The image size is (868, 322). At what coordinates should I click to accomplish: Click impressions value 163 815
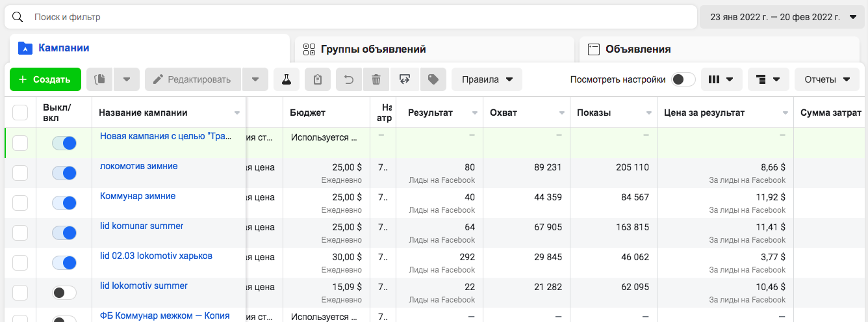pyautogui.click(x=632, y=226)
